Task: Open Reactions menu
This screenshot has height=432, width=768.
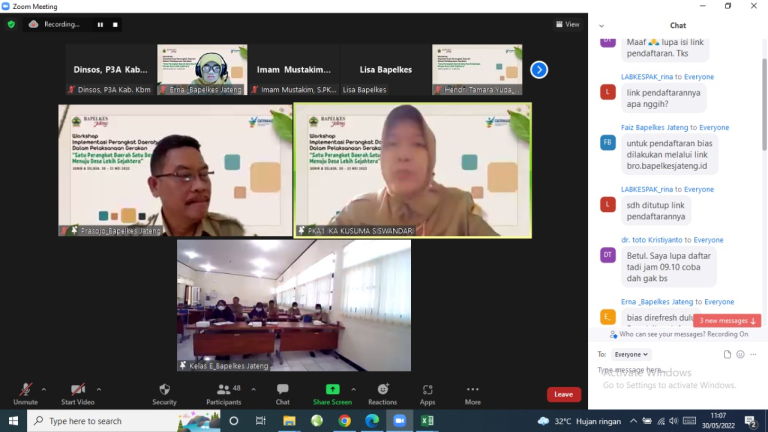Action: coord(383,394)
